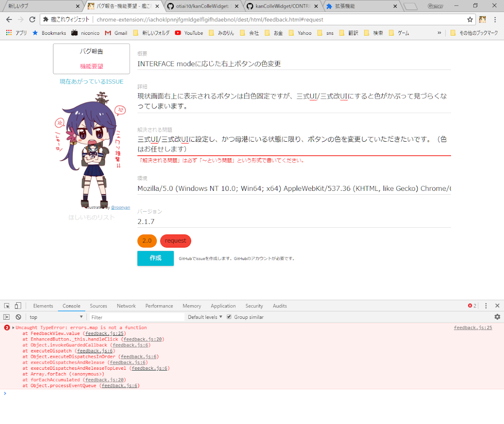This screenshot has height=424, width=504.
Task: Select バグ報告 in the side menu
Action: click(x=91, y=51)
